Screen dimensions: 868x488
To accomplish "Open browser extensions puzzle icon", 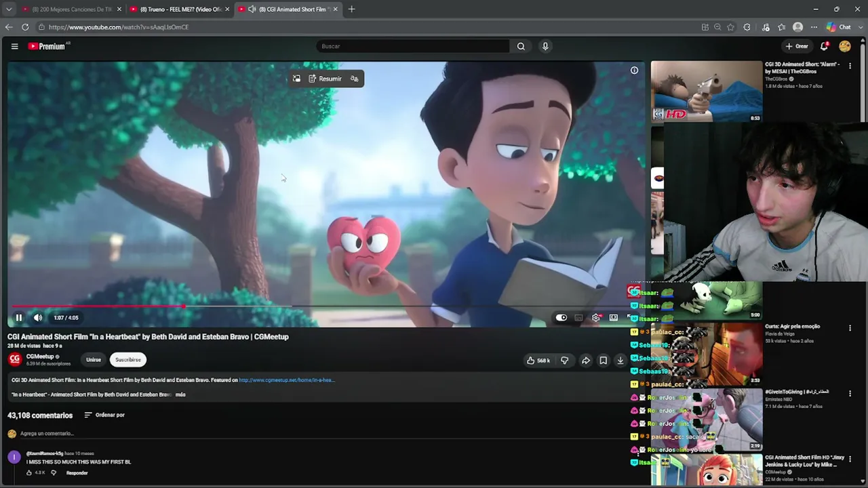I will [x=747, y=27].
